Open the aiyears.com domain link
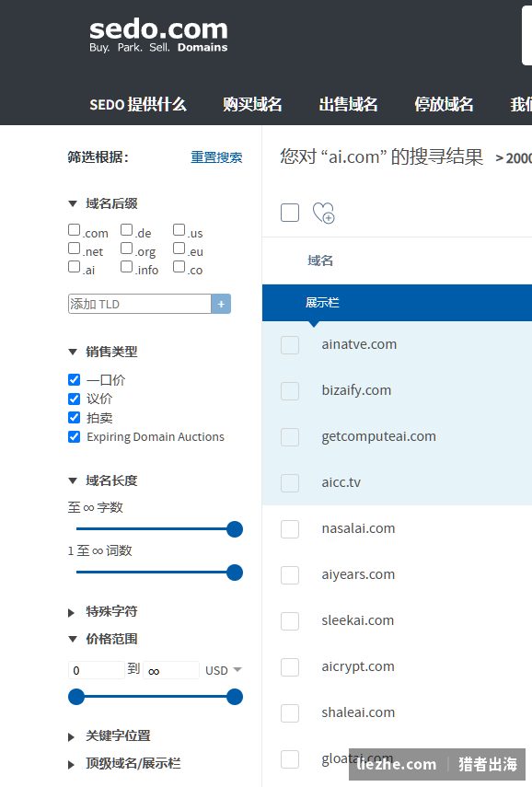The height and width of the screenshot is (787, 532). tap(358, 574)
